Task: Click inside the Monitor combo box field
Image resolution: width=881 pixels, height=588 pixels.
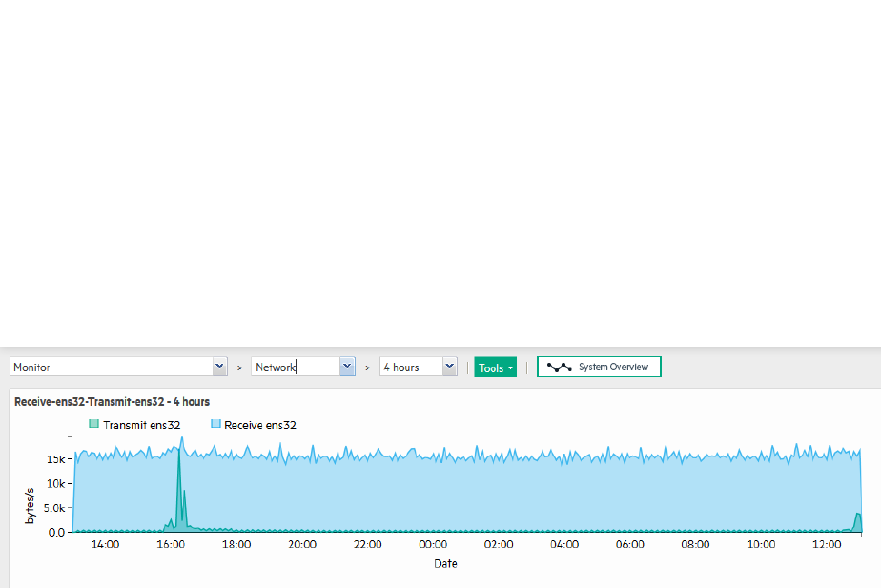Action: coord(112,367)
